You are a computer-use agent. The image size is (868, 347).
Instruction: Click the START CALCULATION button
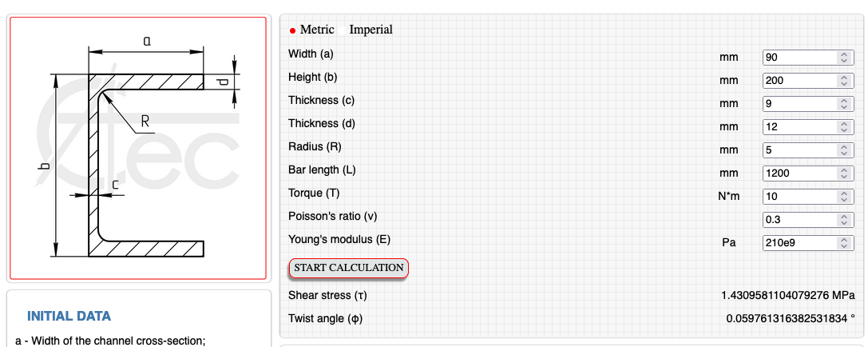coord(348,268)
